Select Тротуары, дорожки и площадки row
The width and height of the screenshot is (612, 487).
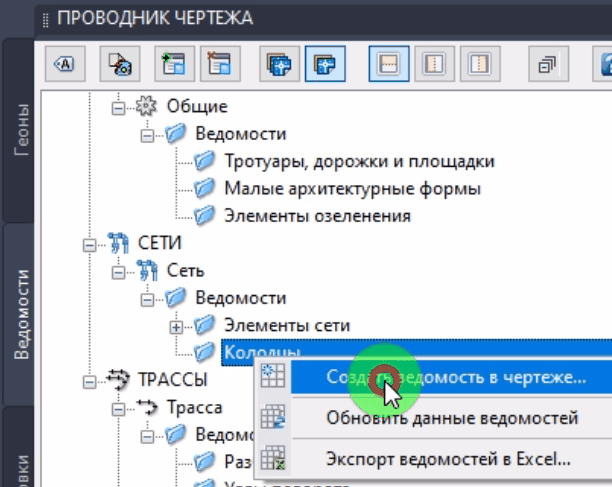coord(359,161)
